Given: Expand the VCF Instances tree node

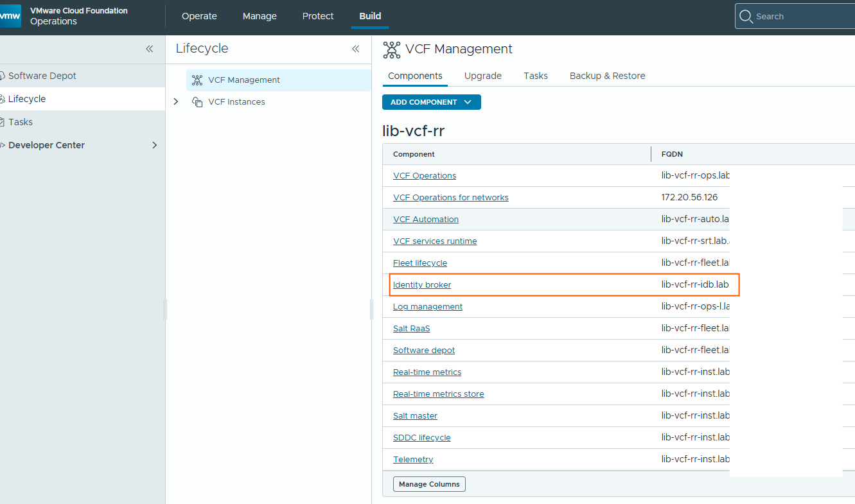Looking at the screenshot, I should 176,101.
